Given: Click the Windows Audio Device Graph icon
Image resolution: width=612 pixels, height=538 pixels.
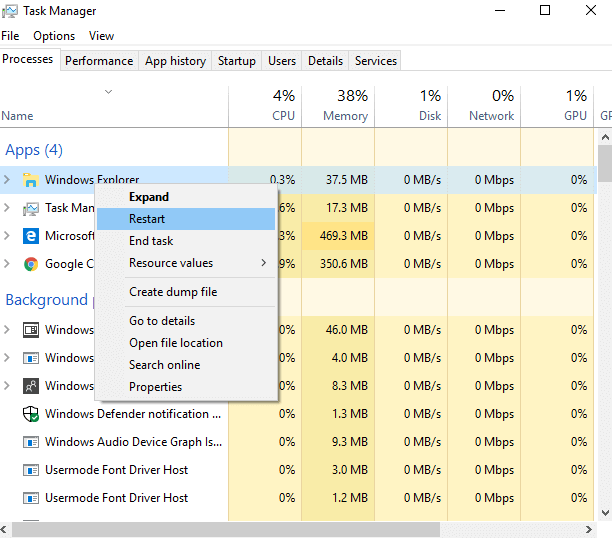Looking at the screenshot, I should [31, 442].
